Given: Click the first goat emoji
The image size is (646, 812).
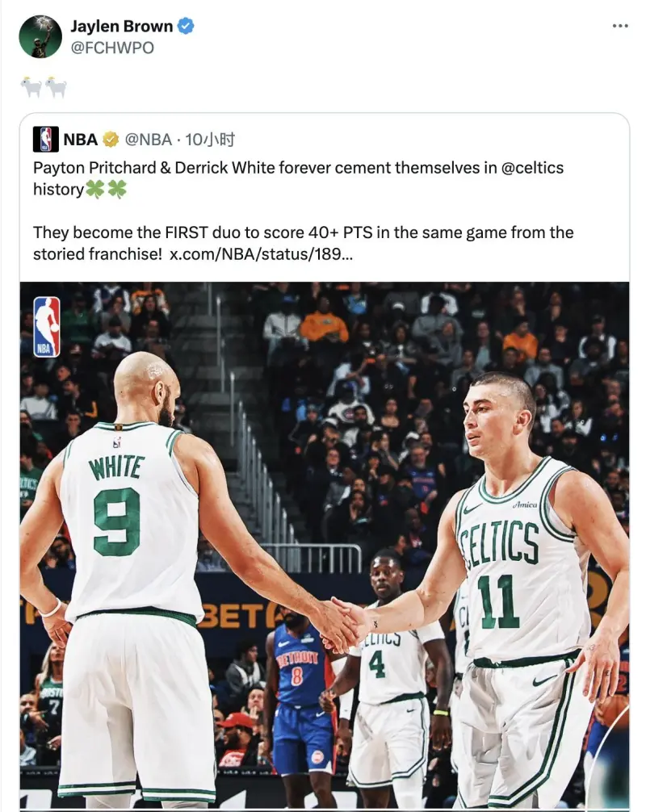Looking at the screenshot, I should [31, 87].
